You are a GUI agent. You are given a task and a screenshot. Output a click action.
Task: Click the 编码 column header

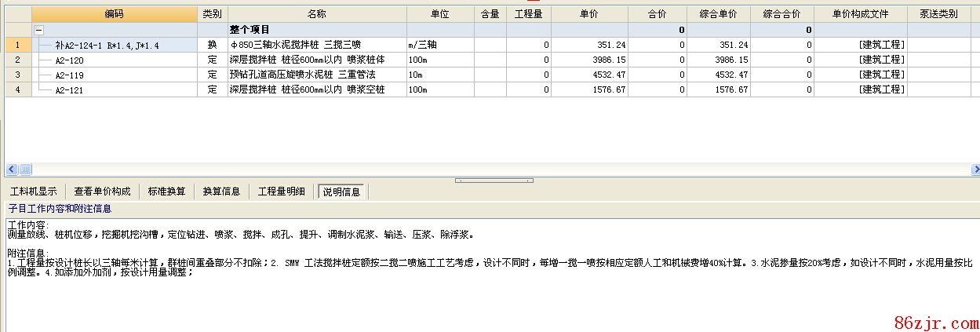[x=114, y=14]
